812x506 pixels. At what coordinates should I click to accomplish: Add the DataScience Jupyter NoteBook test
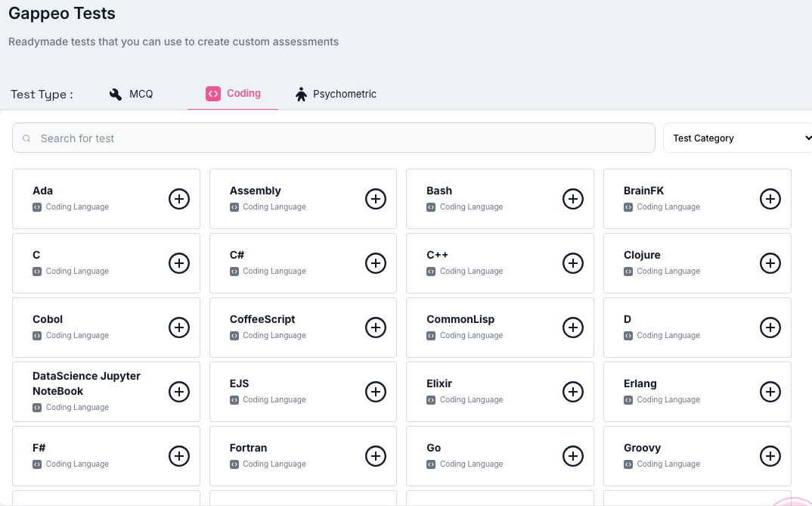(178, 392)
